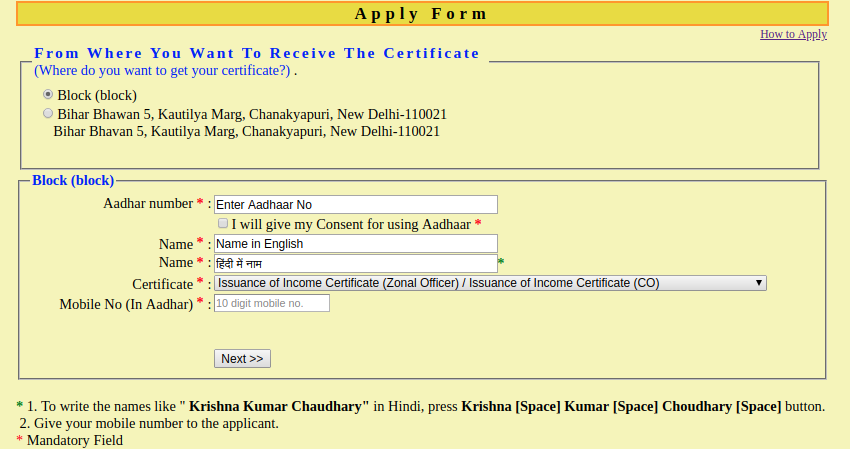Click the "Mandatory Field" note text

click(75, 440)
